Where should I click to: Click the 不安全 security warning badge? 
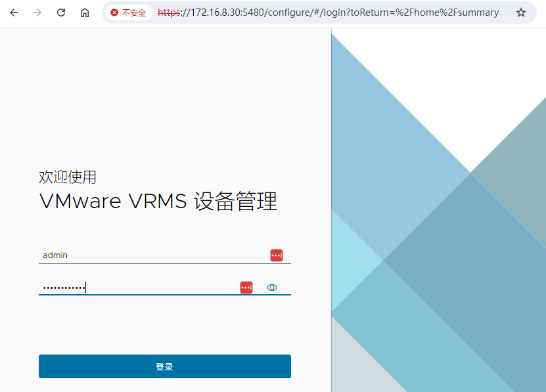point(128,13)
